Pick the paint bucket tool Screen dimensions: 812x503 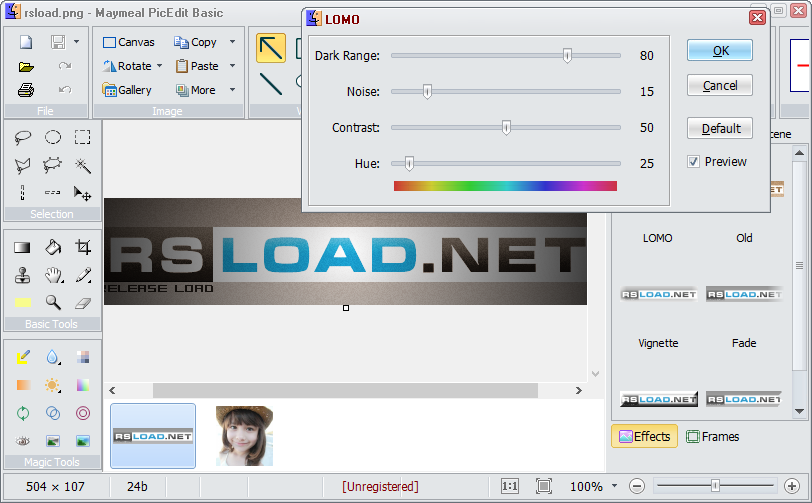[x=53, y=248]
